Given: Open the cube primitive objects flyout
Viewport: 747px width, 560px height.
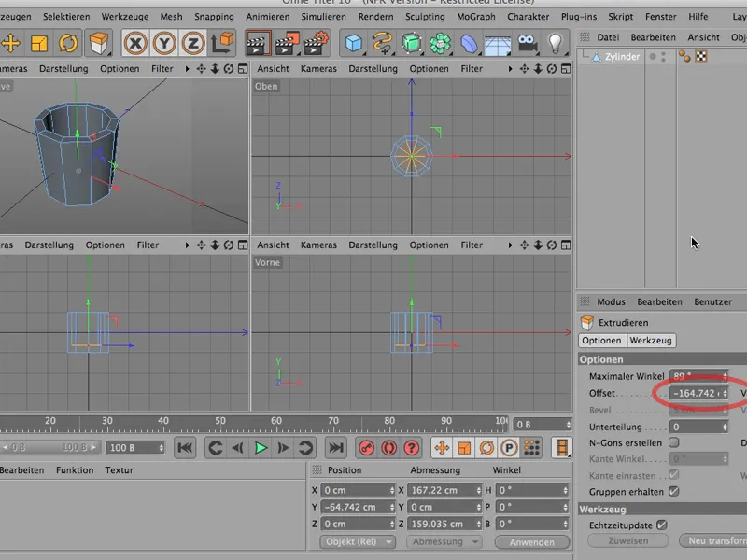Looking at the screenshot, I should click(354, 43).
